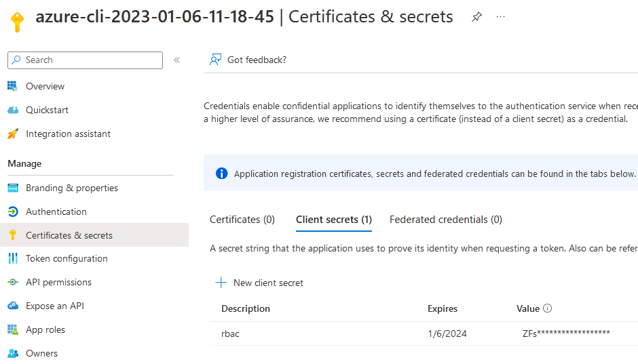Screen dimensions: 638x364
Task: Collapse the sidebar with double chevron
Action: click(176, 60)
